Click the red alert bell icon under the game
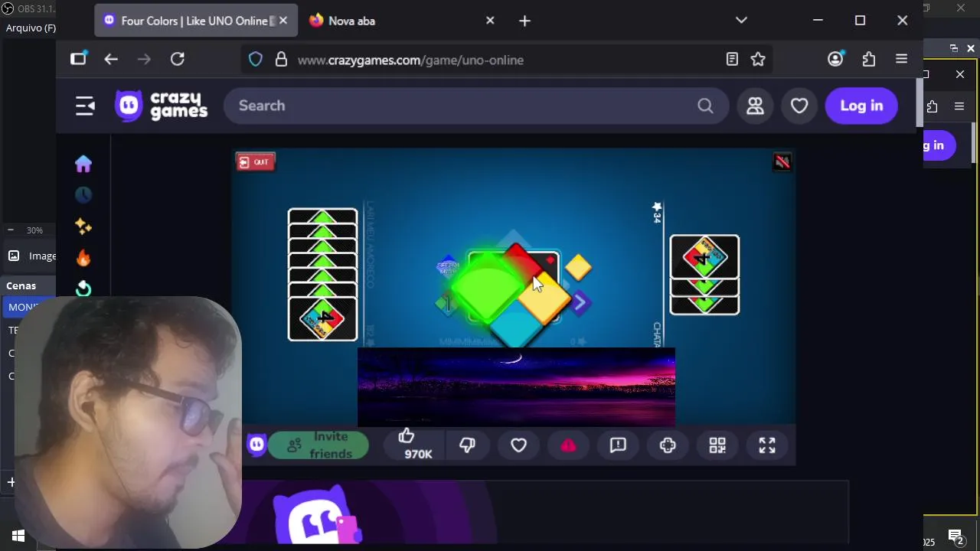 click(x=568, y=445)
